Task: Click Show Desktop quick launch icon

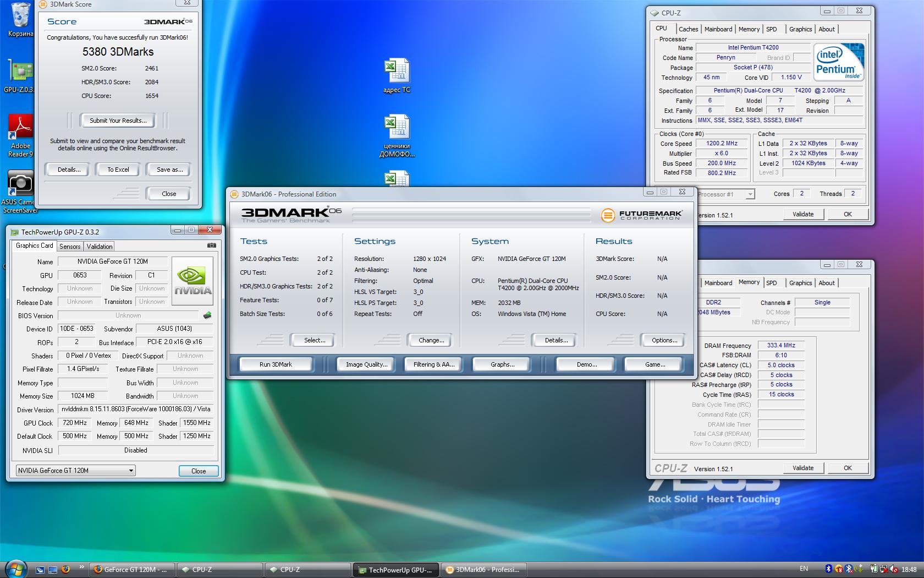Action: 53,570
